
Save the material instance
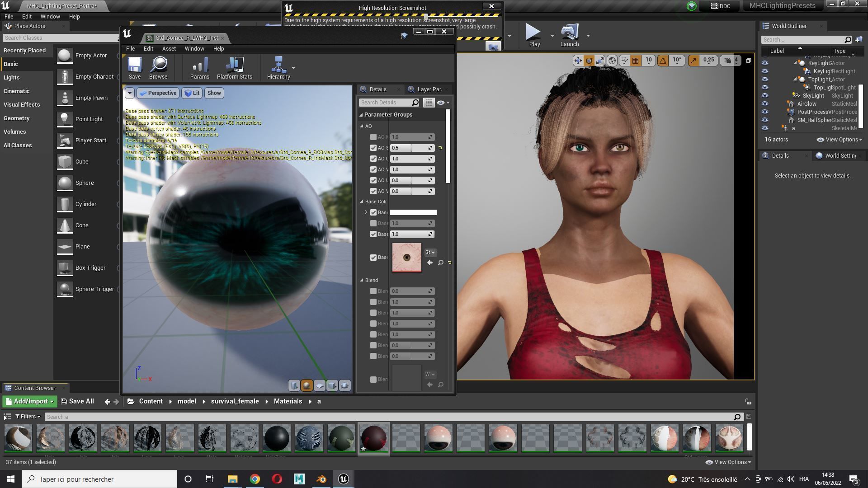click(x=134, y=68)
